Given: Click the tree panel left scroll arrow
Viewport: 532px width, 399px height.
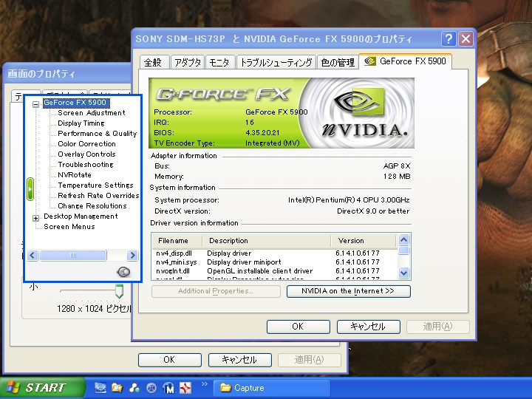Looking at the screenshot, I should click(x=33, y=255).
